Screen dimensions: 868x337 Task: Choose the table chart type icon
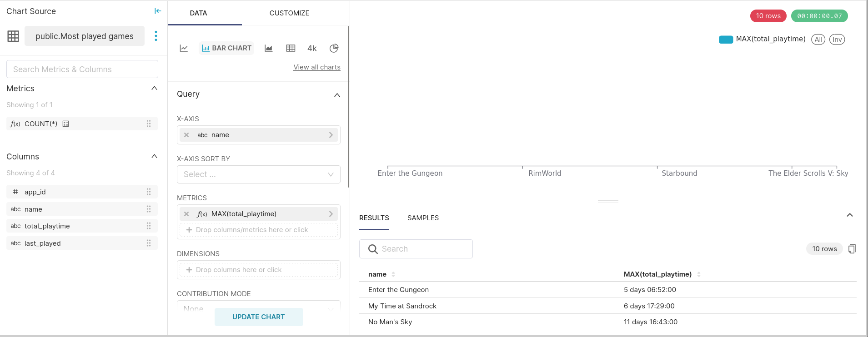point(291,48)
